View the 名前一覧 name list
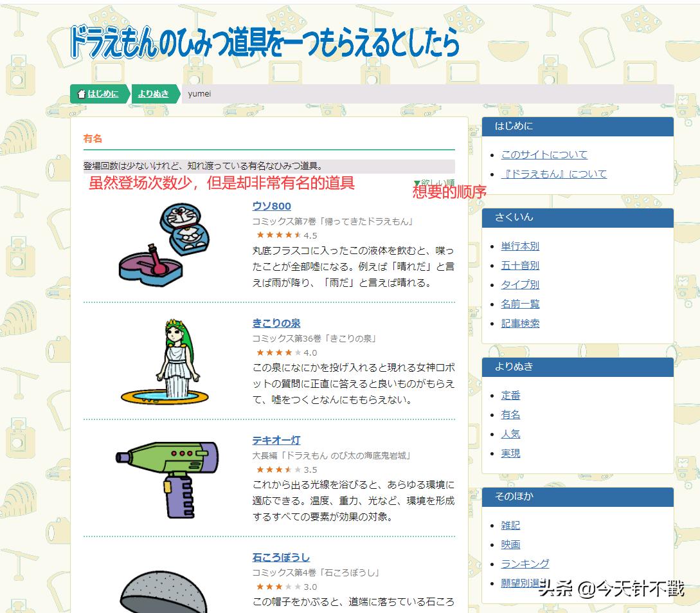Image resolution: width=700 pixels, height=613 pixels. tap(519, 304)
